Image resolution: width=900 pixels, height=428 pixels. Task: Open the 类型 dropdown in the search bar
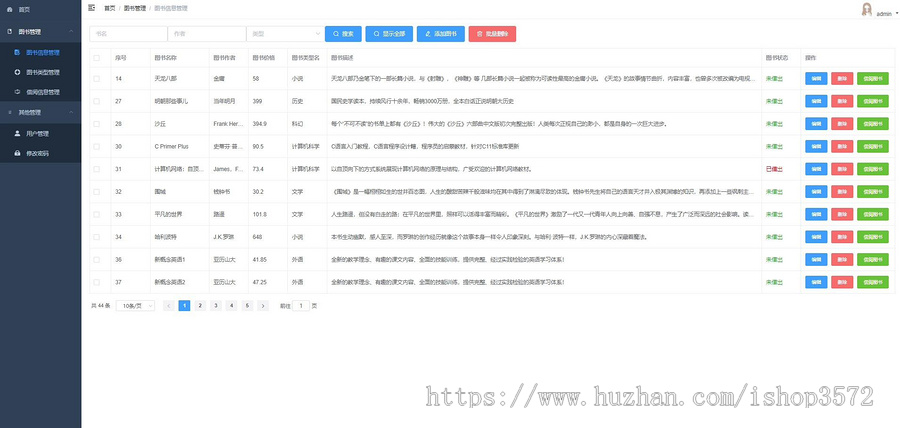[285, 34]
